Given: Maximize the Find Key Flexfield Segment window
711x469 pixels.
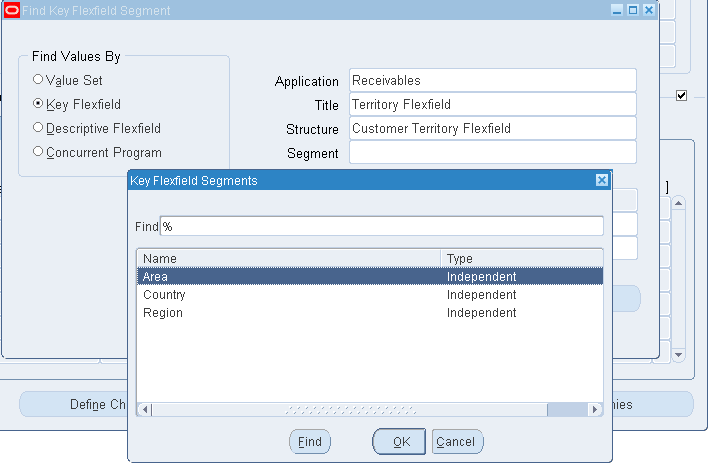Looking at the screenshot, I should click(632, 10).
